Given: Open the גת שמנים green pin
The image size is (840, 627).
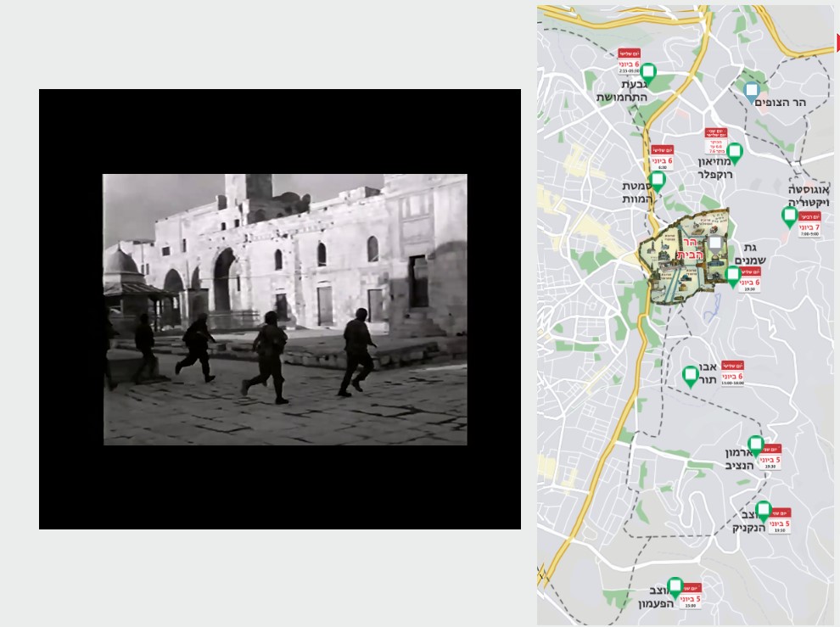Looking at the screenshot, I should click(732, 275).
